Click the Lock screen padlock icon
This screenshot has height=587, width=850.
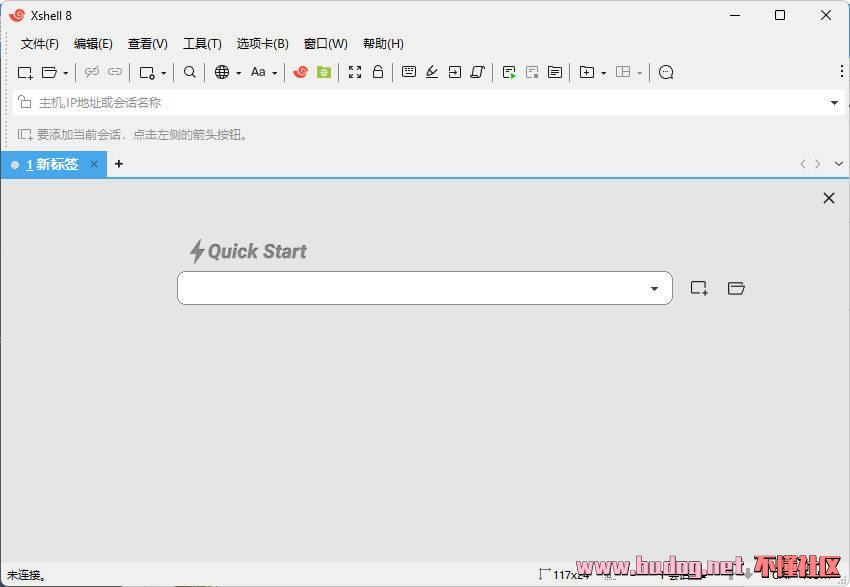(378, 72)
